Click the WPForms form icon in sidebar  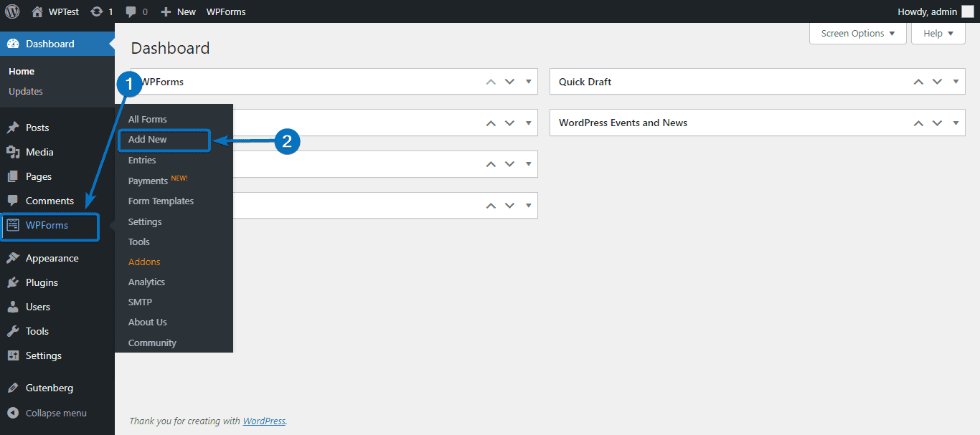click(13, 225)
